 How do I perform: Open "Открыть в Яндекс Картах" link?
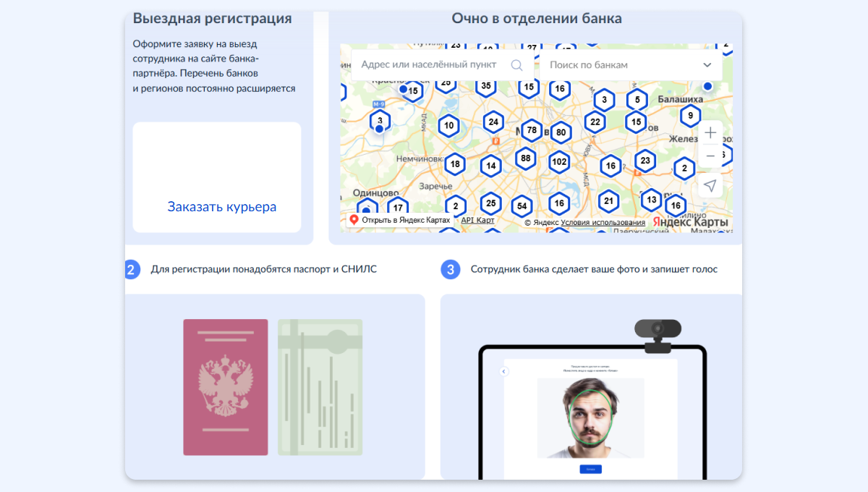[x=400, y=220]
